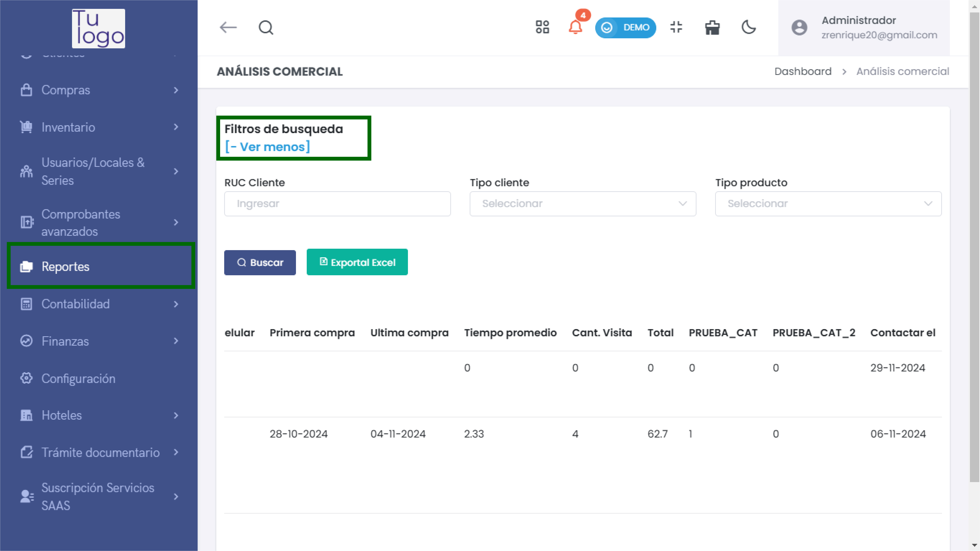Screen dimensions: 980x551
Task: Collapse filters with Ver menos link
Action: (267, 147)
